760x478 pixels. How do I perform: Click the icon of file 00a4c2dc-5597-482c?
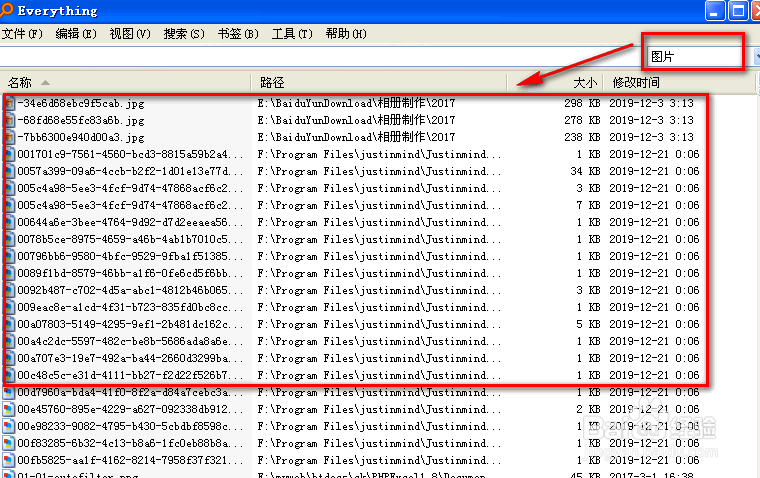click(9, 341)
